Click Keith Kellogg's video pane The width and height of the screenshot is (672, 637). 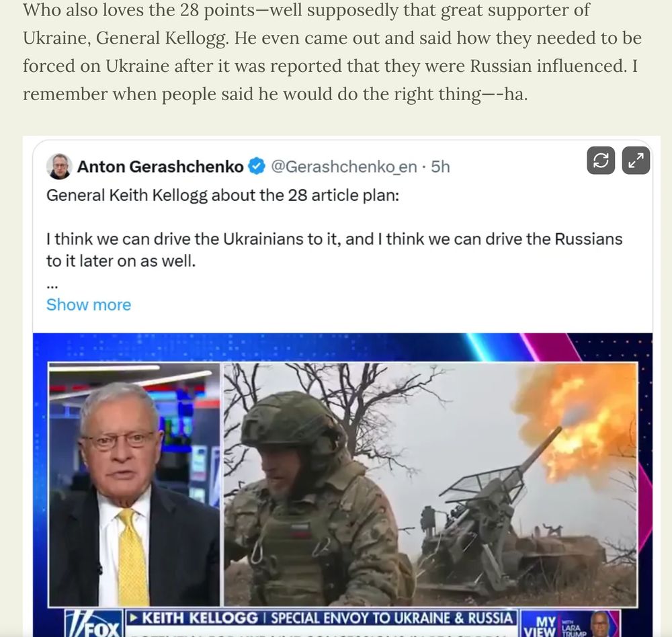134,484
